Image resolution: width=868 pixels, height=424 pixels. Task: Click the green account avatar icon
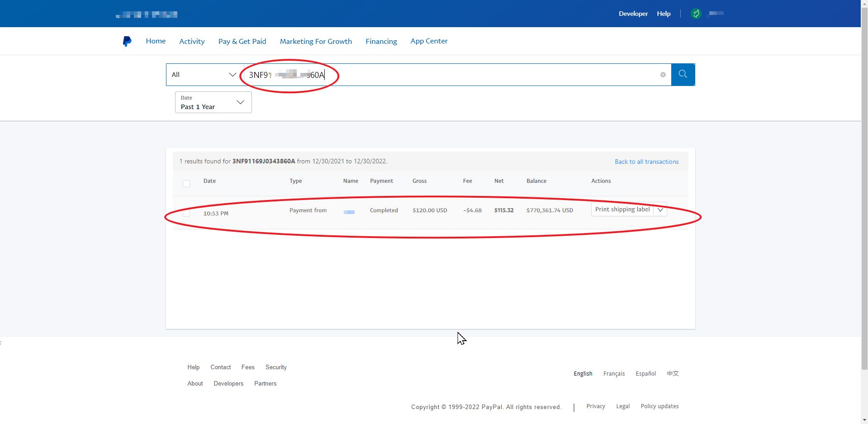696,14
